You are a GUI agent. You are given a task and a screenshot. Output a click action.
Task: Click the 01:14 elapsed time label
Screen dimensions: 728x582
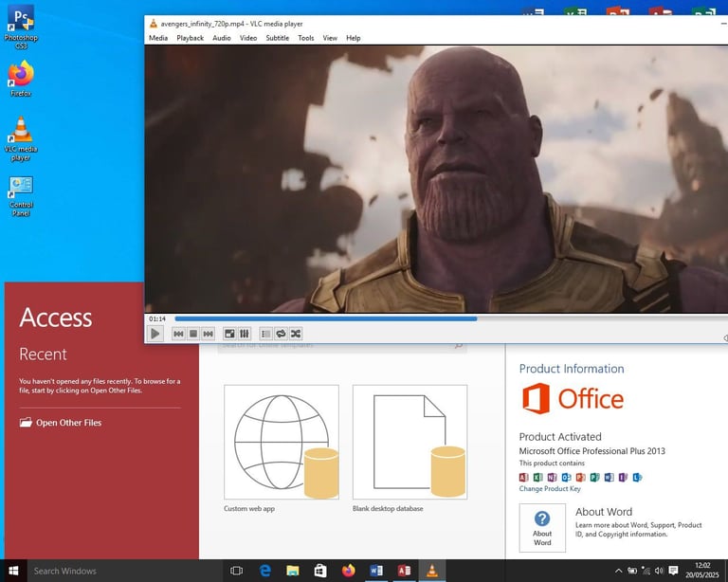tap(157, 318)
